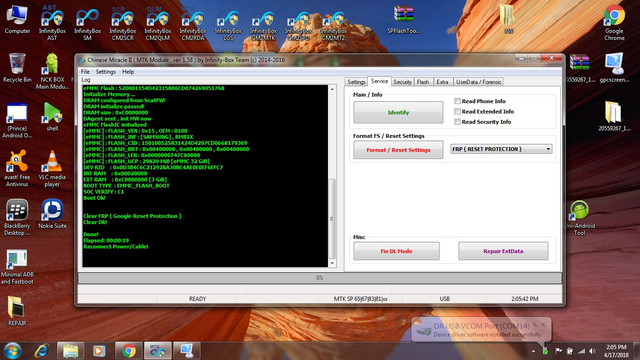Select the Recycle Bin icon
The height and width of the screenshot is (360, 640).
(x=17, y=68)
